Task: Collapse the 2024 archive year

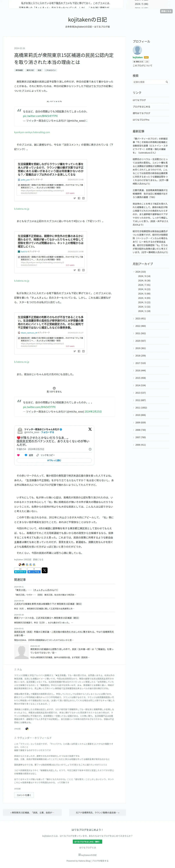Action: (134, 272)
